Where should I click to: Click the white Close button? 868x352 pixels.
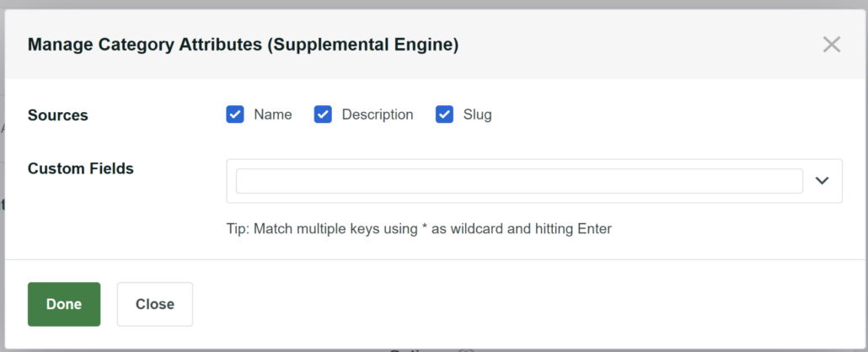(x=154, y=304)
